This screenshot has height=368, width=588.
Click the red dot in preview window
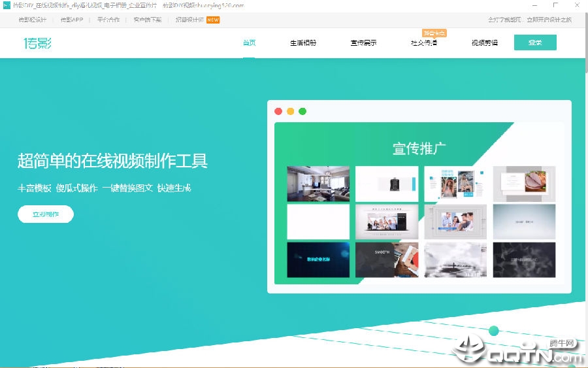click(x=278, y=111)
